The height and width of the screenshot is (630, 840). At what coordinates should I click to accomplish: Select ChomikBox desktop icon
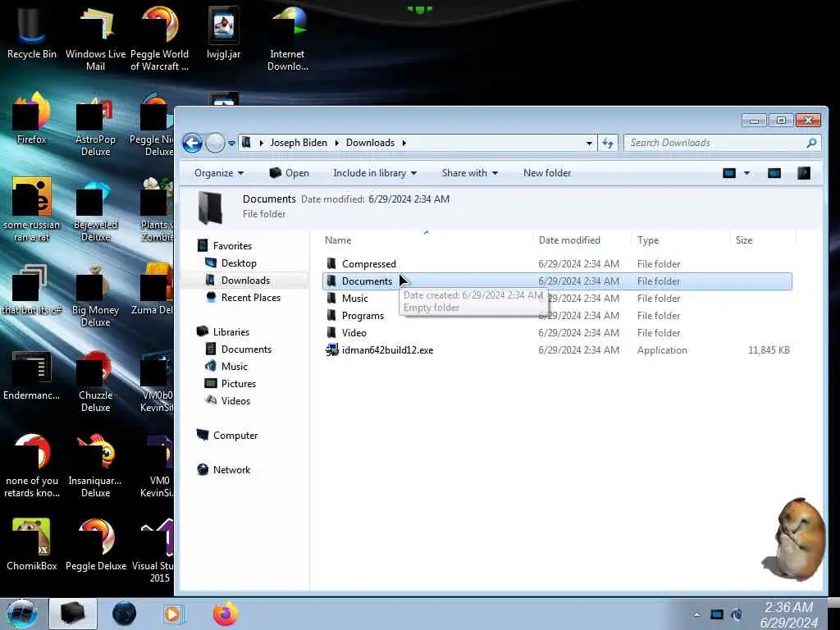click(32, 545)
